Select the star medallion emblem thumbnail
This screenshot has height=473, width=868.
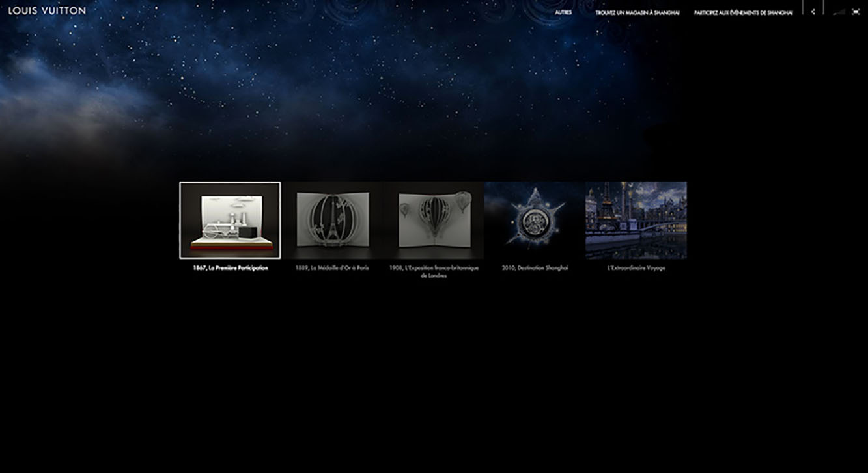(x=535, y=220)
